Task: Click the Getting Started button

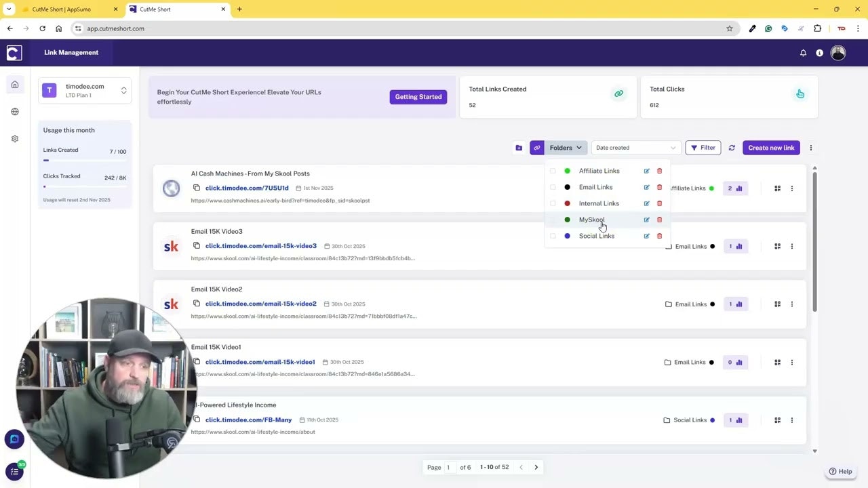Action: pos(418,97)
